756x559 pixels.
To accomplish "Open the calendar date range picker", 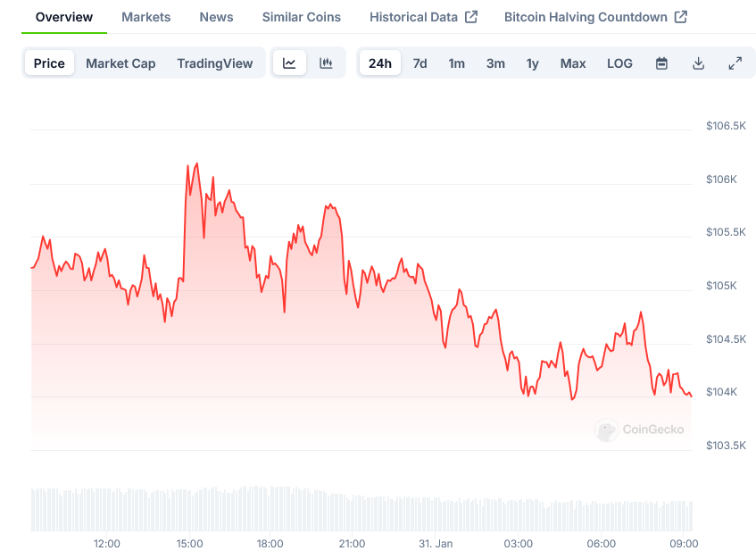I will click(661, 63).
